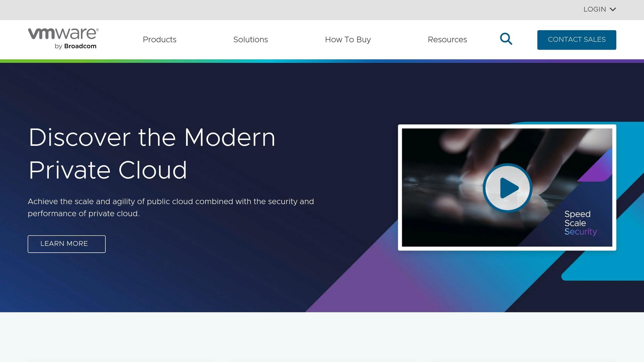Screen dimensions: 644x362
Task: Click the LEARN MORE button
Action: coord(67,244)
